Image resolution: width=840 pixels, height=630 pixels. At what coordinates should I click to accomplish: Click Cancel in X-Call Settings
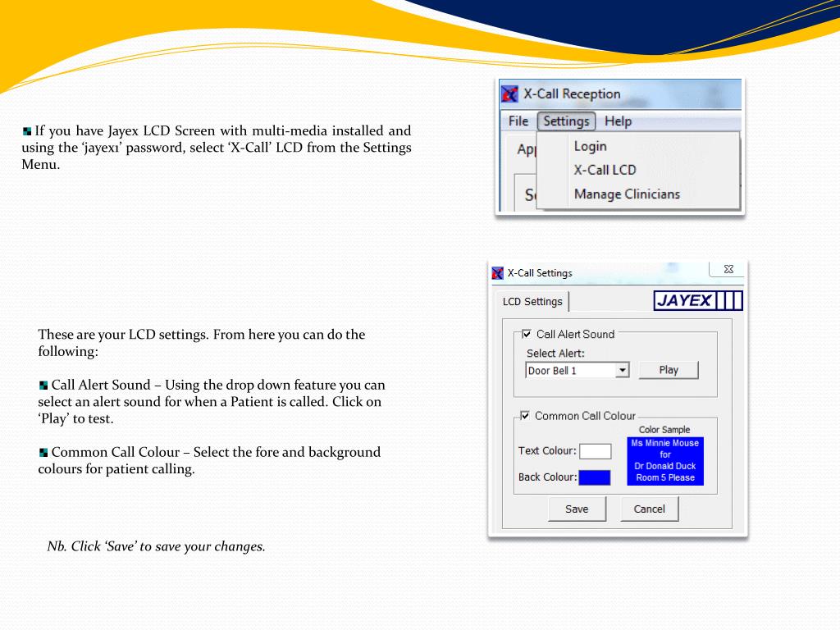(650, 509)
